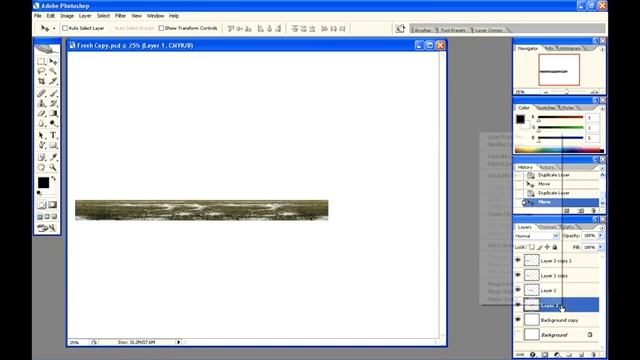Show the Background layer visibility box
Image resolution: width=640 pixels, height=360 pixels.
[x=518, y=334]
